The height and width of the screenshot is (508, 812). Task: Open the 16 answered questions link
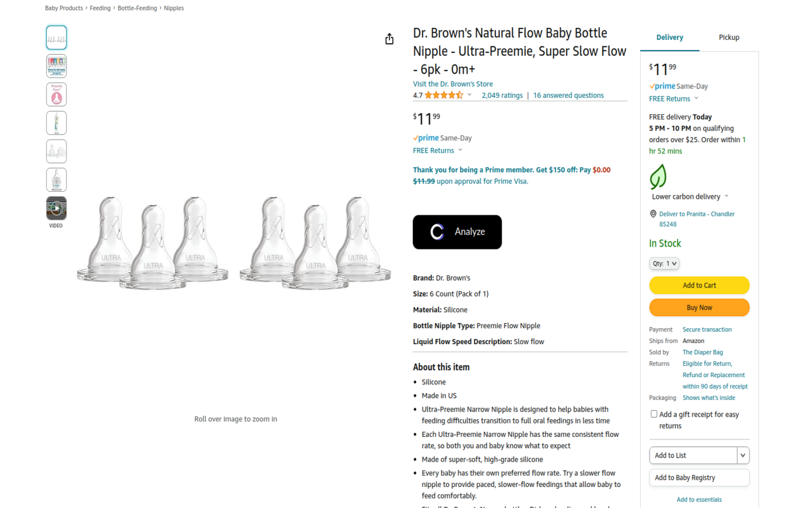(568, 95)
